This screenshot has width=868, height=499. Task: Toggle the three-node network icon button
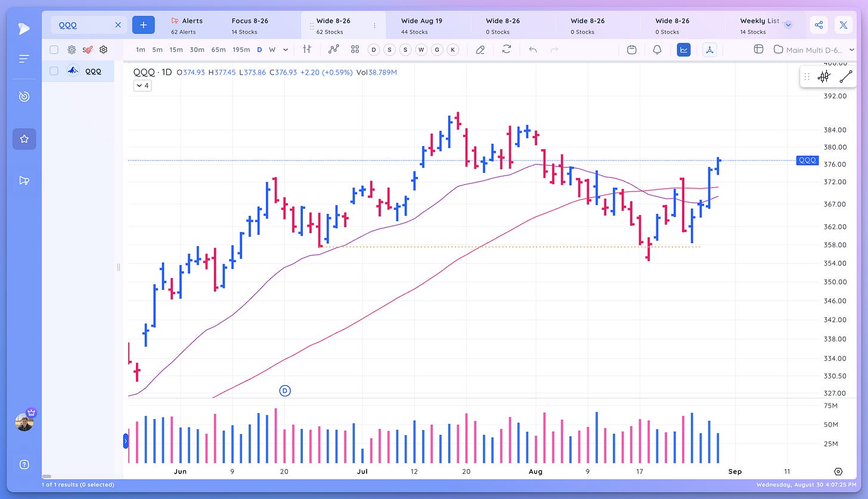709,49
